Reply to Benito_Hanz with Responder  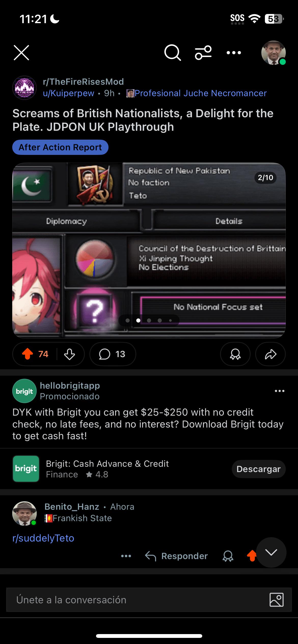pos(176,556)
